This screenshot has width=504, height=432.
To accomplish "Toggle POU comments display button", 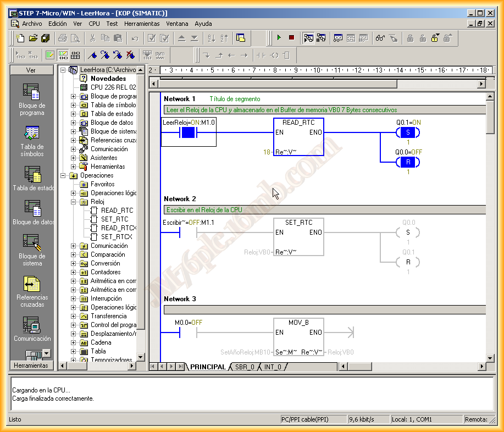I will pos(50,55).
